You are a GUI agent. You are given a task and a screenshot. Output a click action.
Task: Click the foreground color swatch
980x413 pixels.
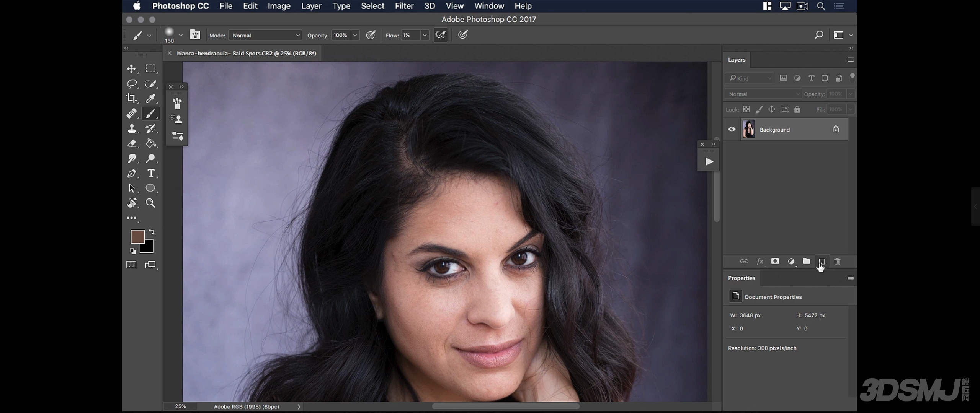tap(137, 237)
